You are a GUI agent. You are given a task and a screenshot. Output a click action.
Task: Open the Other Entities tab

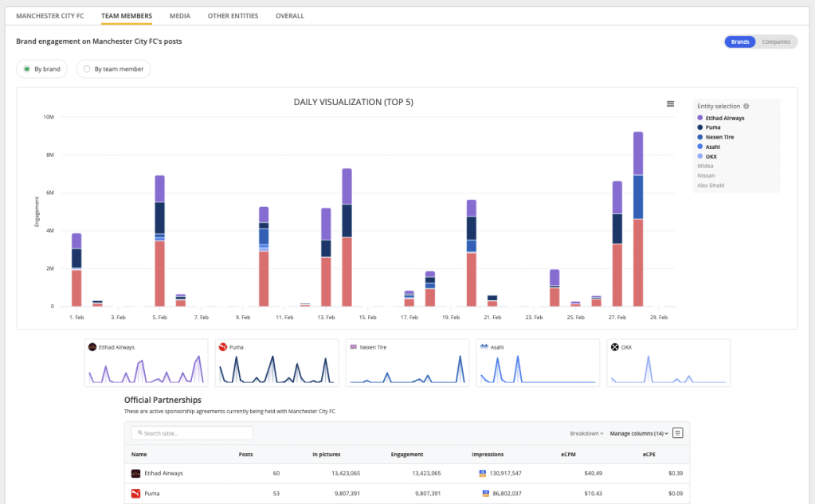coord(233,16)
